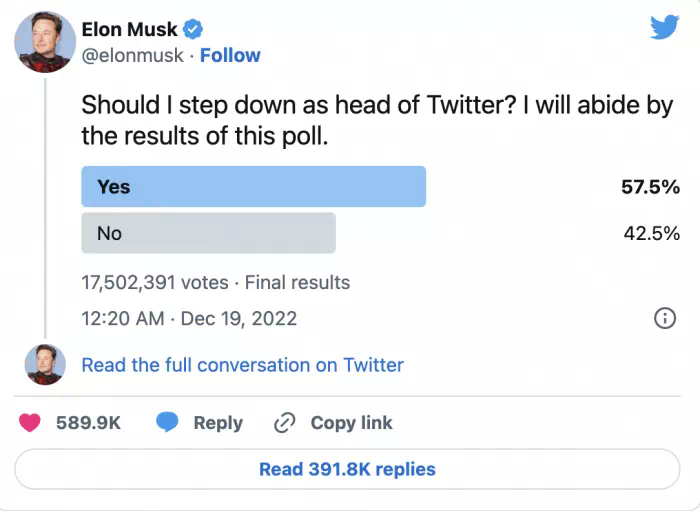The image size is (700, 511).
Task: Follow the @elonmusk account
Action: coord(230,56)
